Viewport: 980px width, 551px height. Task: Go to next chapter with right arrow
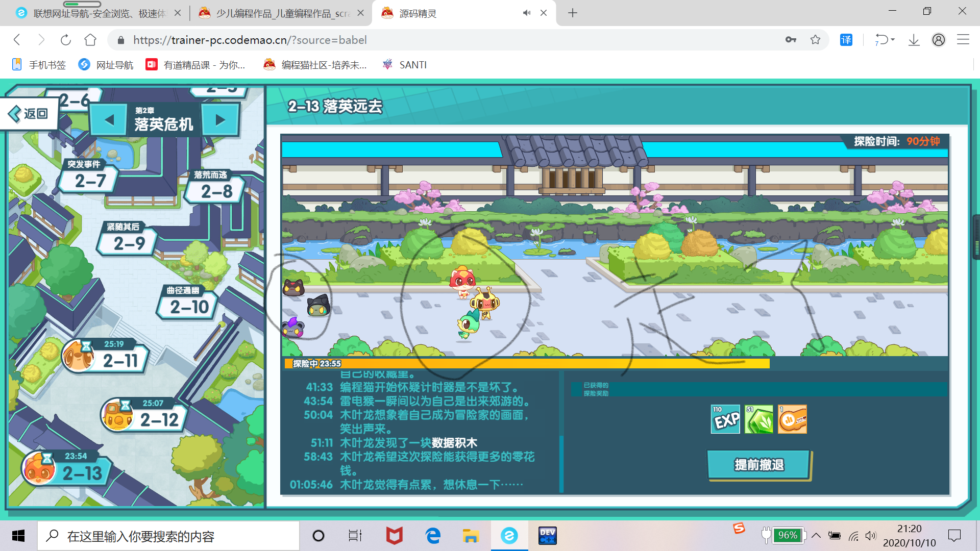pos(220,120)
